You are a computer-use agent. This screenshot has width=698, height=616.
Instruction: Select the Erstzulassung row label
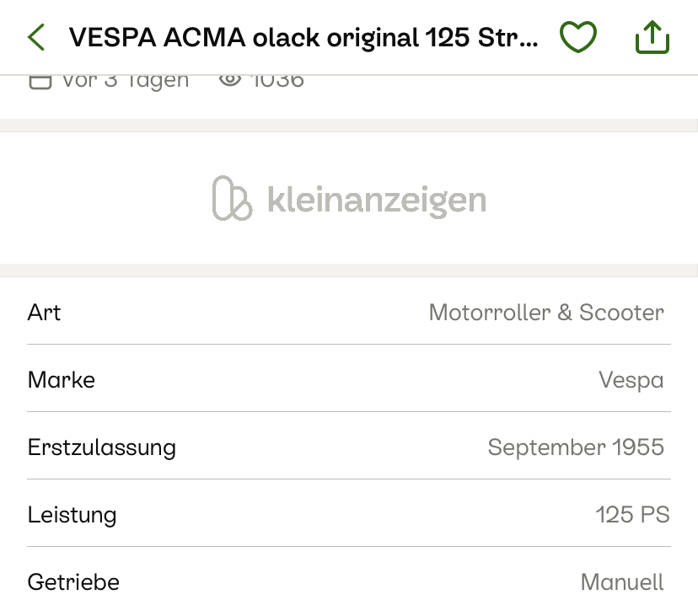point(102,447)
